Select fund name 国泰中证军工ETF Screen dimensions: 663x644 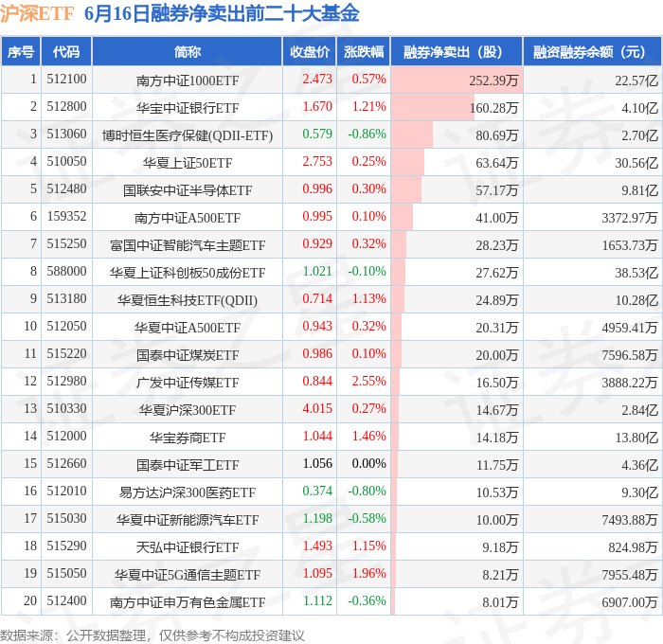(x=188, y=465)
